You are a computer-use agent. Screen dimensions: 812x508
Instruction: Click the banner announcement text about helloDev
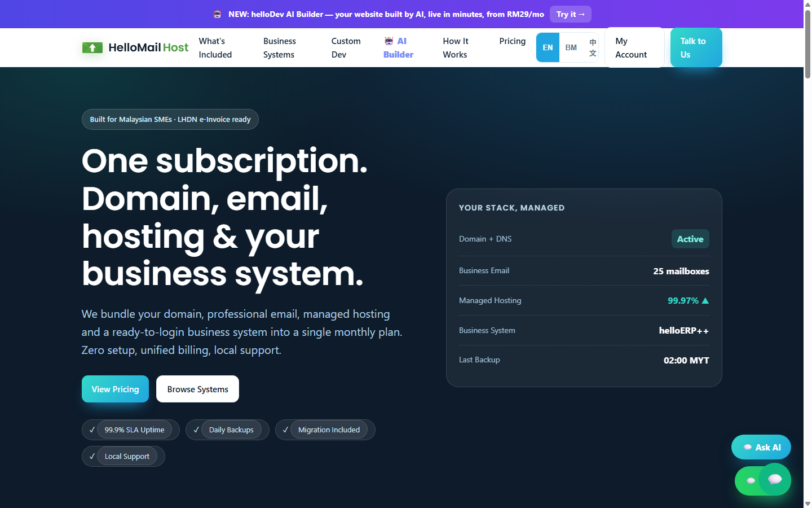[386, 14]
